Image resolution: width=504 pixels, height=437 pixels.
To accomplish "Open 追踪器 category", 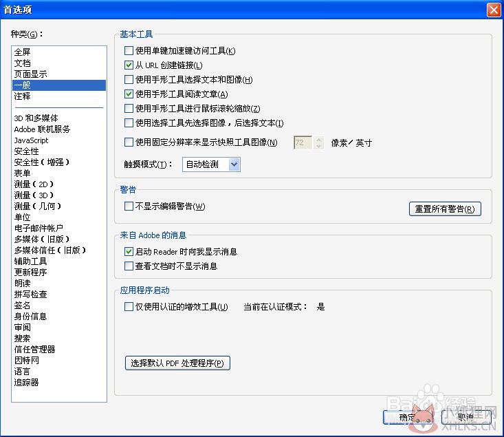I will [x=59, y=383].
